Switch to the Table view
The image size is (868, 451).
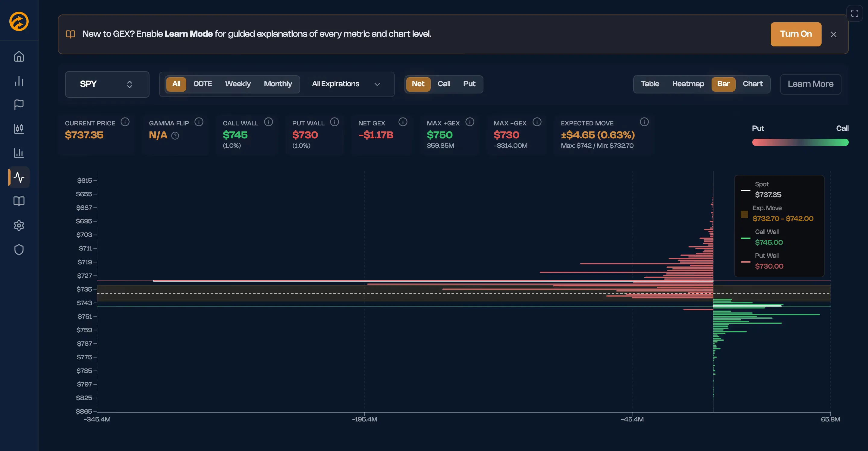[x=650, y=84]
